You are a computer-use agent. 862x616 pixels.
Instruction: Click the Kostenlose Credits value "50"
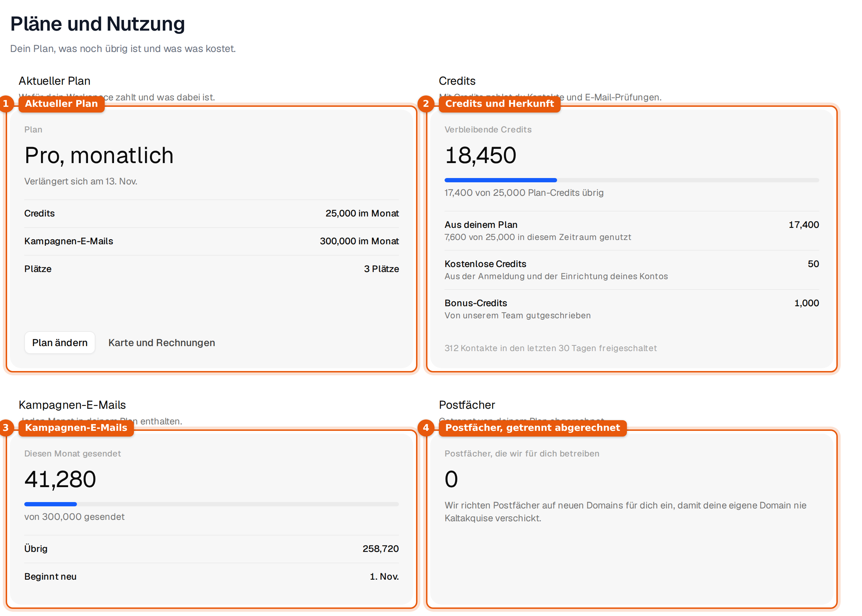[x=813, y=263]
